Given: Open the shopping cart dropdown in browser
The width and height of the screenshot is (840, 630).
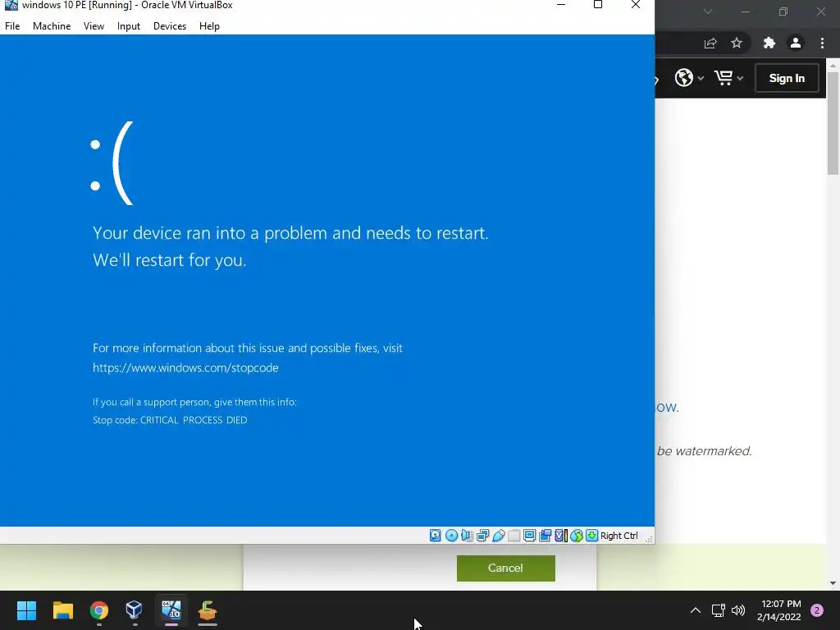Looking at the screenshot, I should 728,78.
